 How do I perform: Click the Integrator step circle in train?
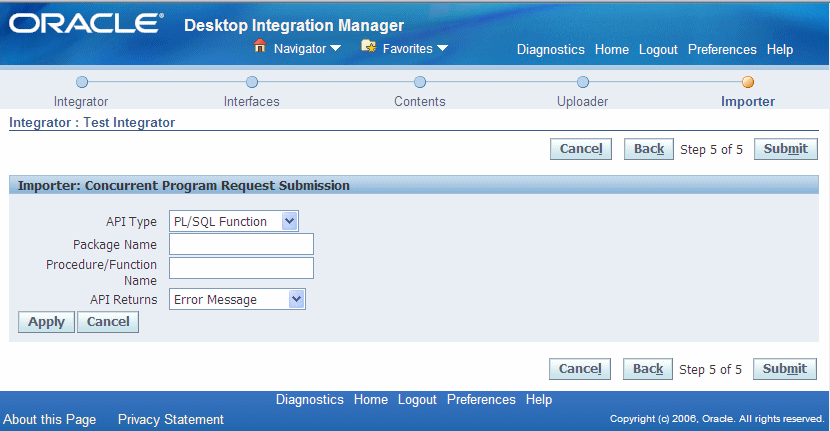click(x=82, y=82)
